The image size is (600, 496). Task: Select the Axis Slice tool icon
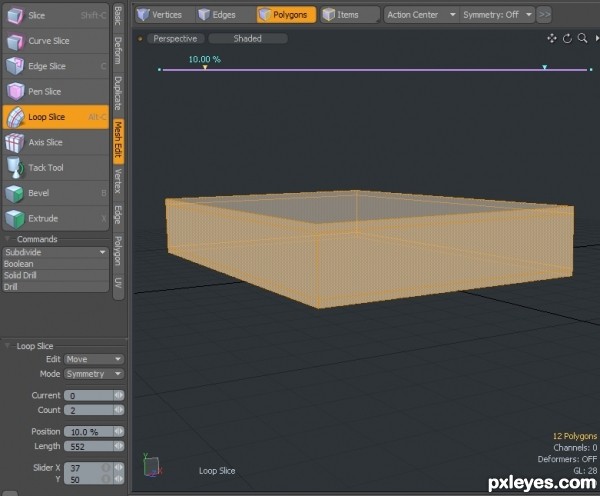pyautogui.click(x=15, y=142)
